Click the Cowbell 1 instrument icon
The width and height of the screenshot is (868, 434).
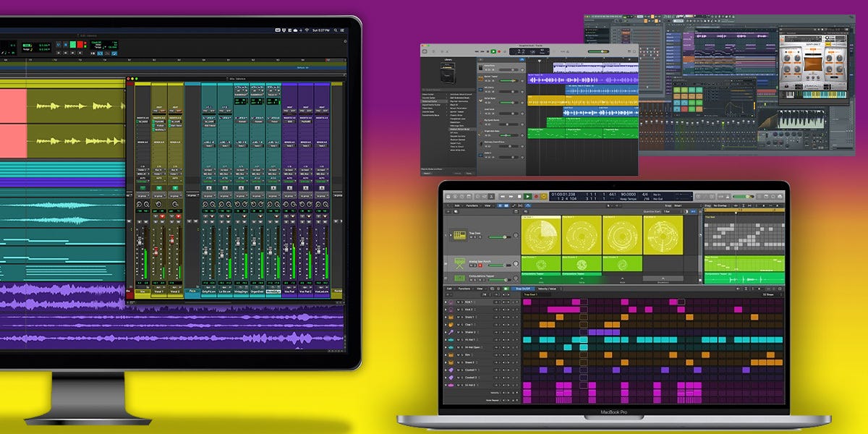[450, 370]
